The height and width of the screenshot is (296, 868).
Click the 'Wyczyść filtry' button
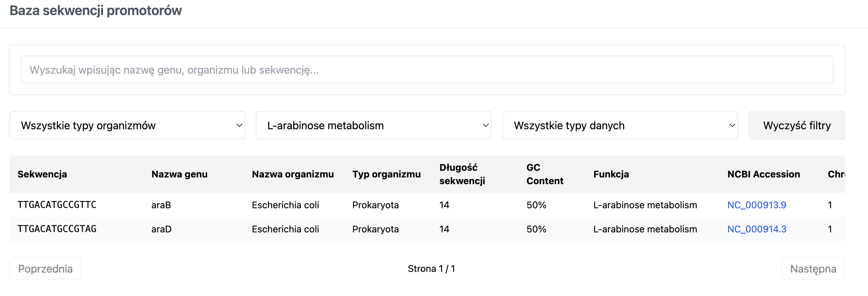(797, 125)
